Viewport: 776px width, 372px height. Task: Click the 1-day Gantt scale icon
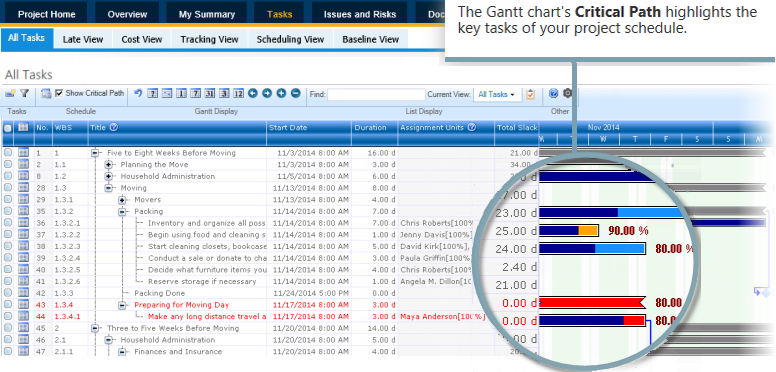tap(182, 93)
